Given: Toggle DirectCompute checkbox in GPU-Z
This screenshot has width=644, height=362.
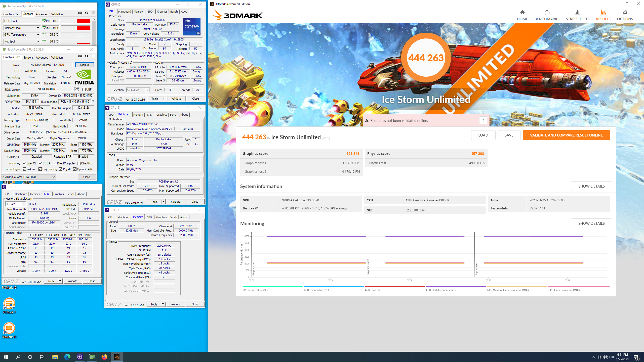Looking at the screenshot, I should (55, 163).
